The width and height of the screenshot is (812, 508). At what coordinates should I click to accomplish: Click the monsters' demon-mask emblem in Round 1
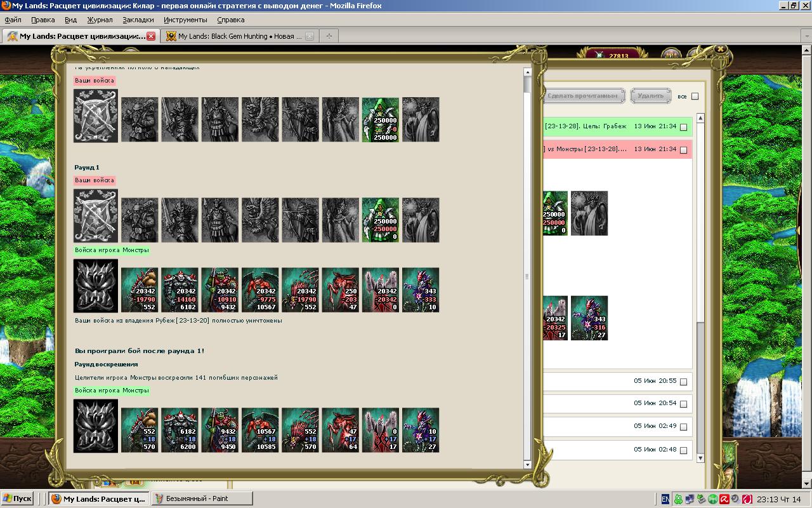[x=96, y=286]
